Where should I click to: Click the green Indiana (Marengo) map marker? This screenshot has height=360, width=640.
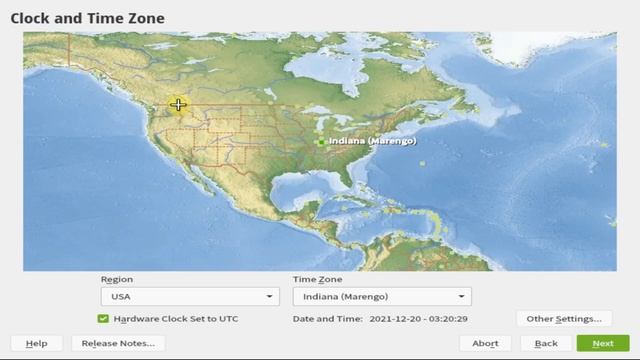pos(321,142)
